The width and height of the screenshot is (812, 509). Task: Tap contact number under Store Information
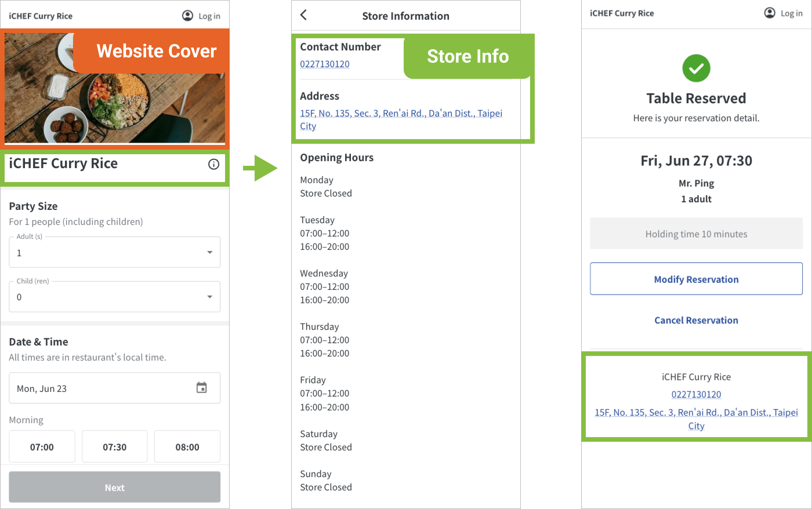[325, 64]
